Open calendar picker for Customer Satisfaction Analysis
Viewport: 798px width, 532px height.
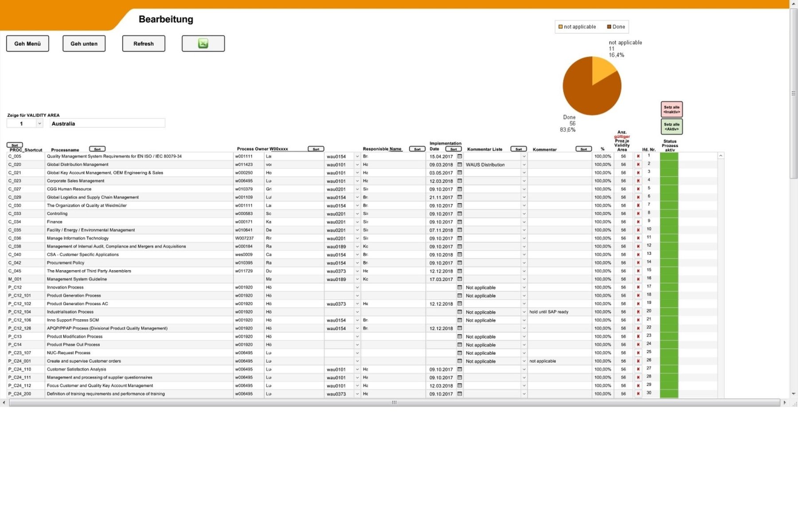click(459, 369)
